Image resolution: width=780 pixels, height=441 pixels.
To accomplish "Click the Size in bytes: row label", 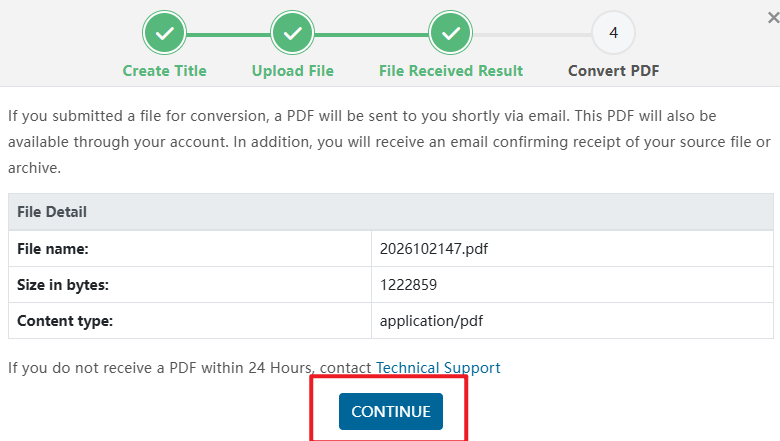I will point(63,285).
